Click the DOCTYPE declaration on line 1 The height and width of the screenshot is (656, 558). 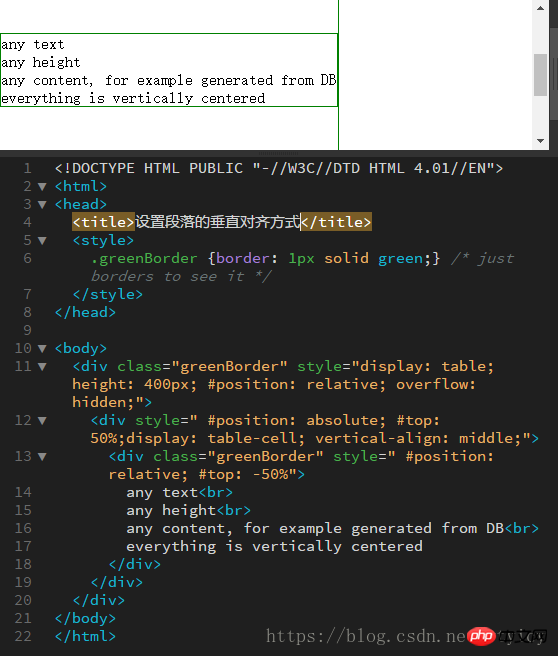pyautogui.click(x=279, y=168)
